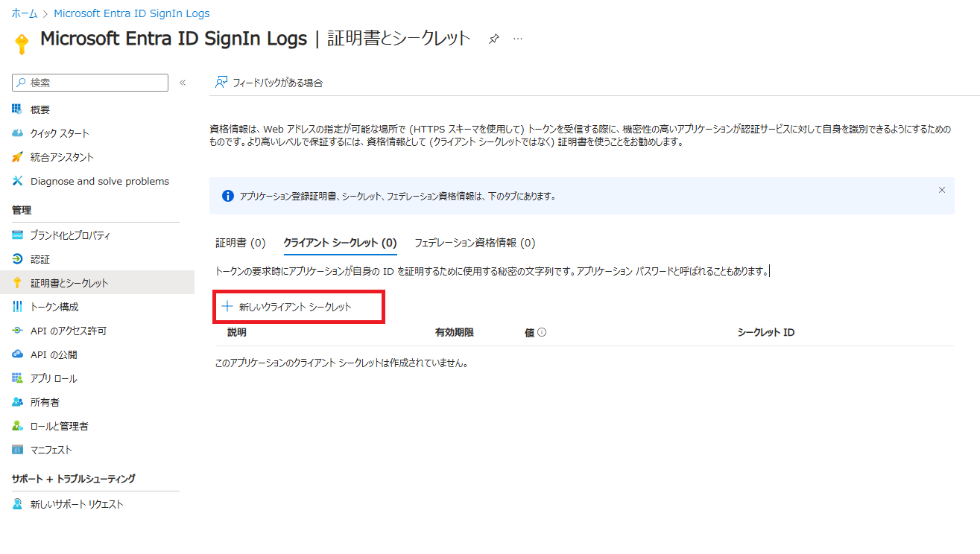The width and height of the screenshot is (980, 554).
Task: Open 認証 menu item
Action: [x=40, y=259]
